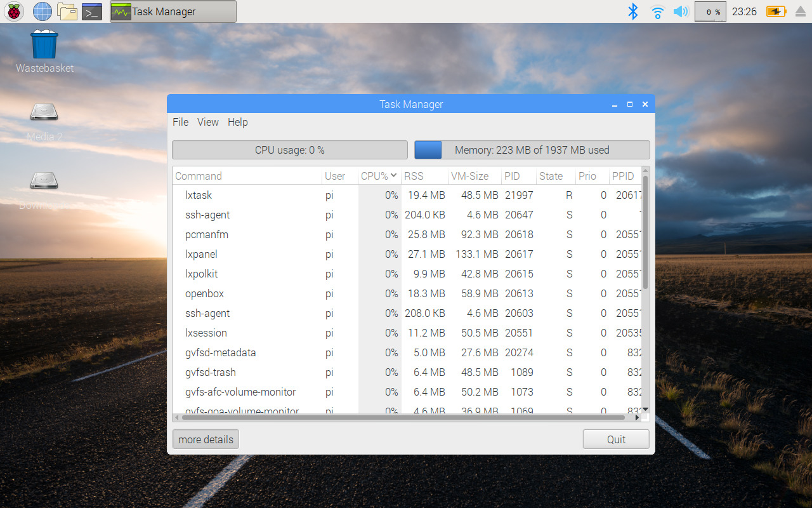812x508 pixels.
Task: Open the Help menu
Action: click(238, 122)
